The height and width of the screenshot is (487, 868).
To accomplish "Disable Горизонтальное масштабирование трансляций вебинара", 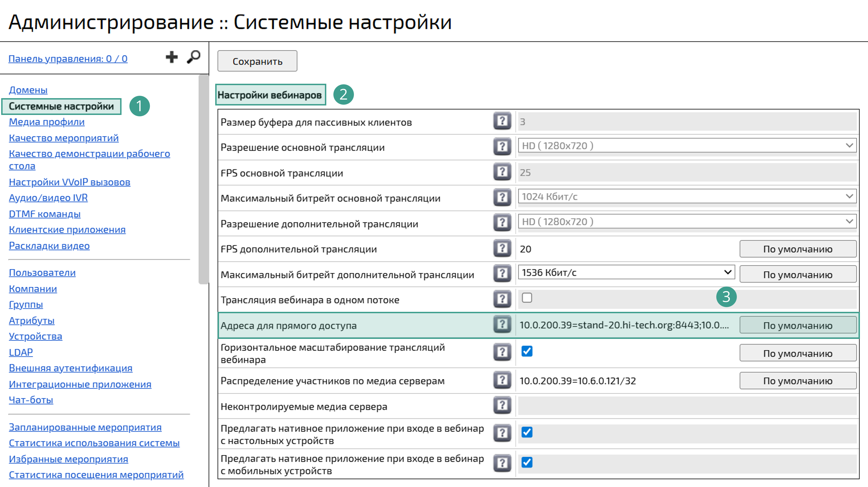I will click(x=527, y=351).
